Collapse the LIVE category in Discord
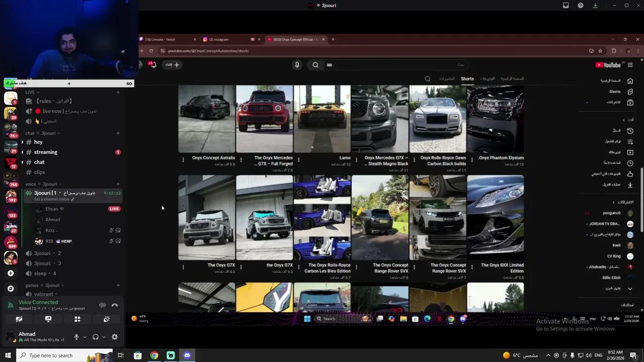The image size is (644, 362). pos(33,92)
